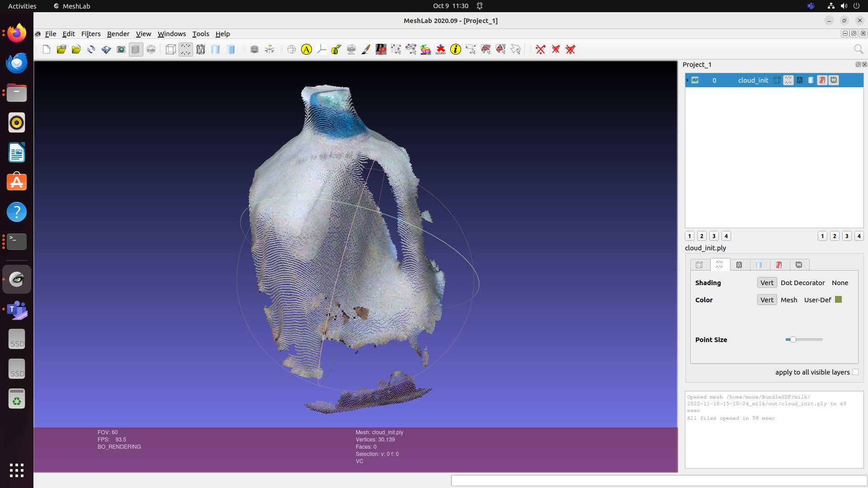Set Color mode to Mesh
868x488 pixels.
pyautogui.click(x=788, y=300)
